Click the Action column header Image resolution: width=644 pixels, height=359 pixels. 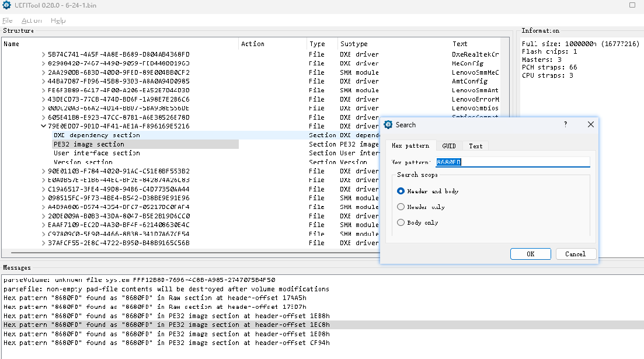tap(272, 44)
